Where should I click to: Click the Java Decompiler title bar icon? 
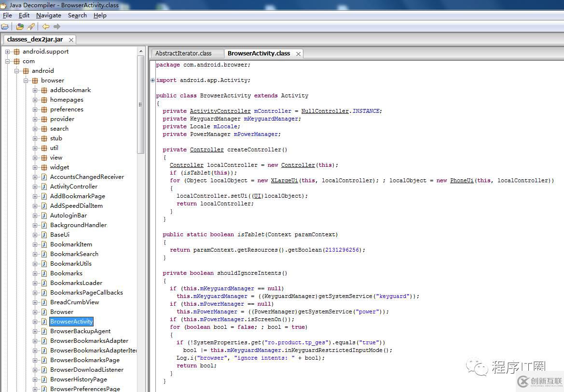click(4, 5)
